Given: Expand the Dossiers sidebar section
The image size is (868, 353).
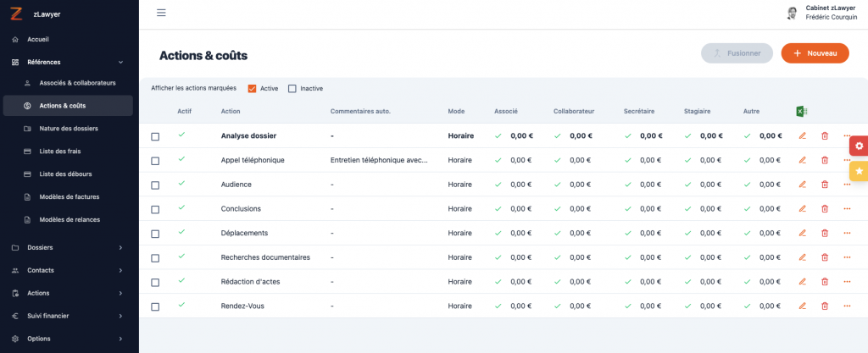Looking at the screenshot, I should click(x=68, y=247).
